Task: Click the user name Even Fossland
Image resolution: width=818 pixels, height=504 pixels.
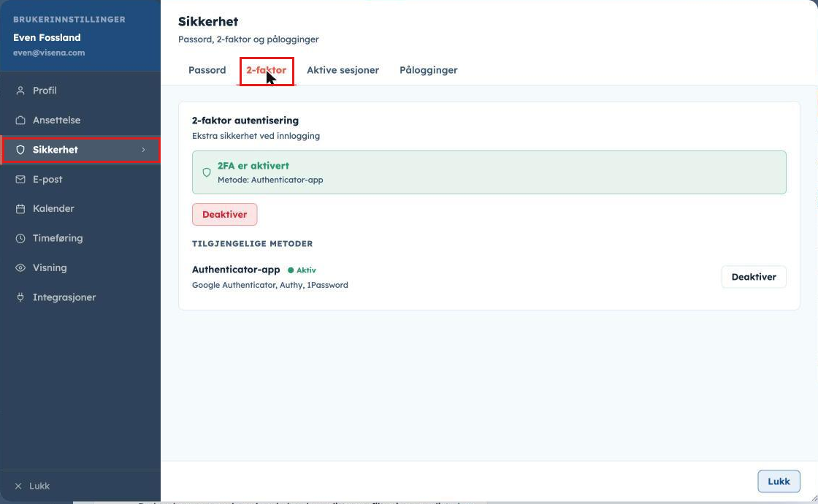Action: (x=47, y=37)
